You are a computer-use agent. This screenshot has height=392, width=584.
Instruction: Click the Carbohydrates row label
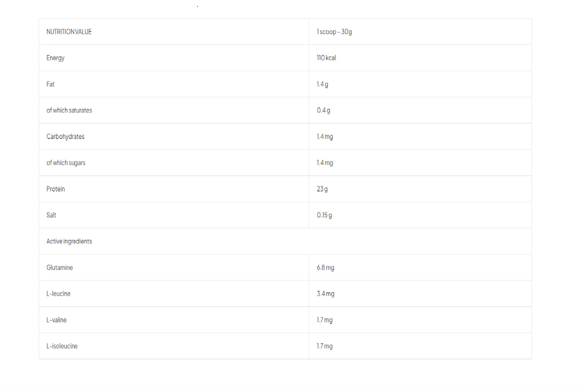tap(66, 137)
